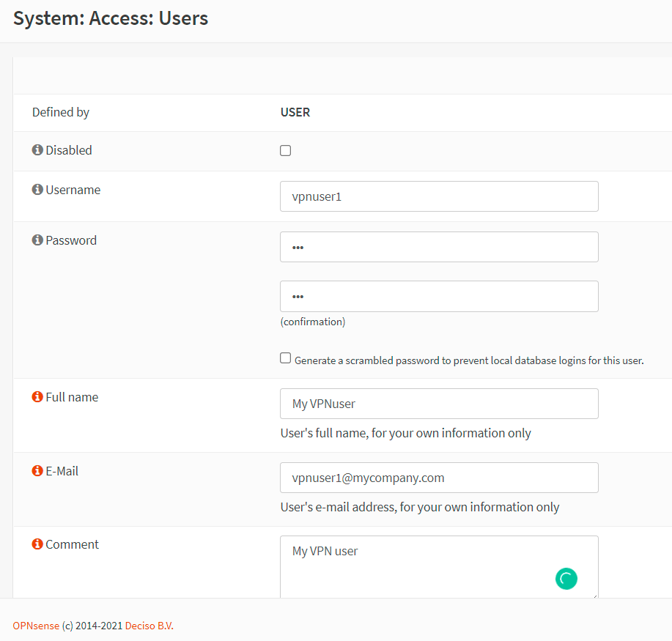Click the Defined by label
This screenshot has width=672, height=641.
coord(61,112)
